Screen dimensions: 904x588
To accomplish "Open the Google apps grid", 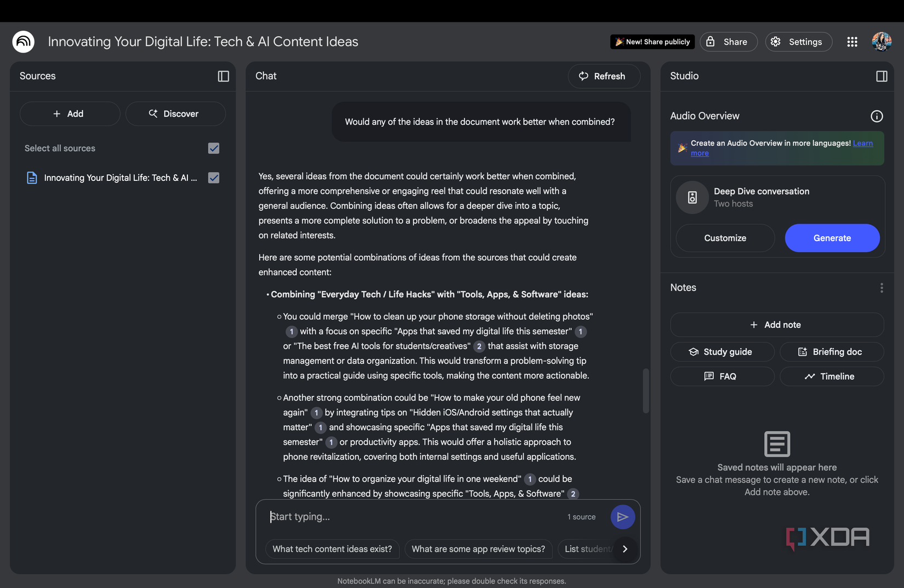I will (x=852, y=42).
